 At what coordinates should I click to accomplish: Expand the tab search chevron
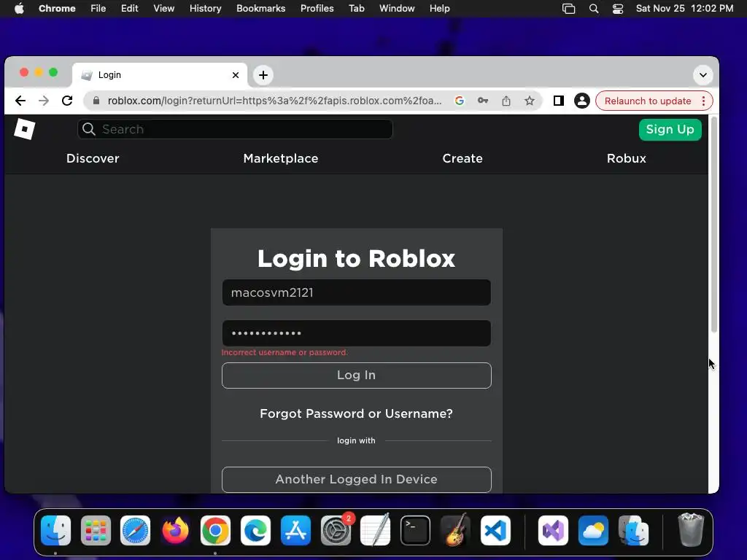click(703, 75)
